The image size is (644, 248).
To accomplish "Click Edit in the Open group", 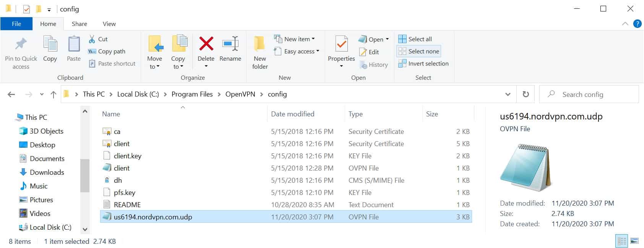I will [369, 52].
